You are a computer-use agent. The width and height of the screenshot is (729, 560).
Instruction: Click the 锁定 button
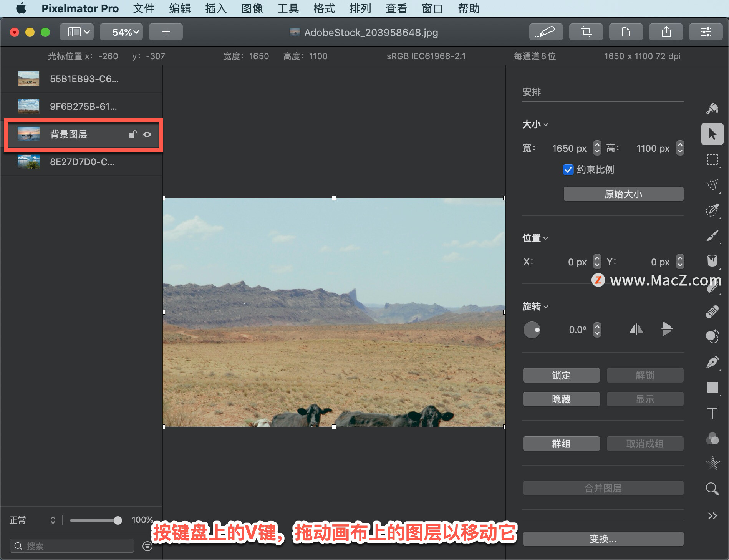click(561, 375)
